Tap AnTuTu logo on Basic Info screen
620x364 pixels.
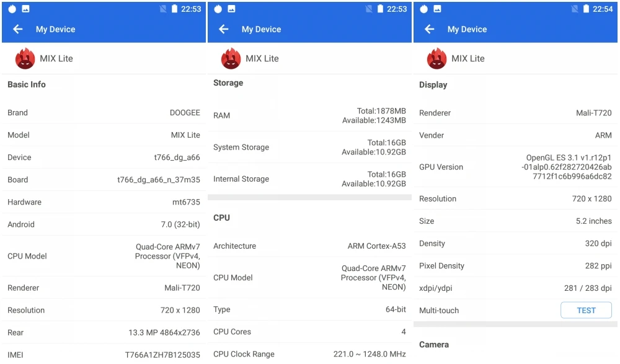pyautogui.click(x=25, y=58)
